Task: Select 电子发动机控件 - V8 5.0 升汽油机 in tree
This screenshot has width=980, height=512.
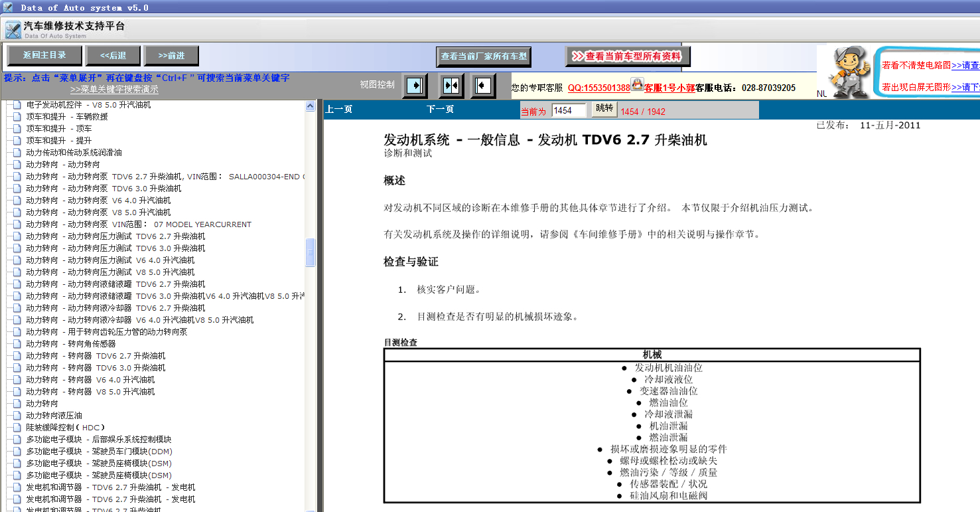Action: [88, 105]
